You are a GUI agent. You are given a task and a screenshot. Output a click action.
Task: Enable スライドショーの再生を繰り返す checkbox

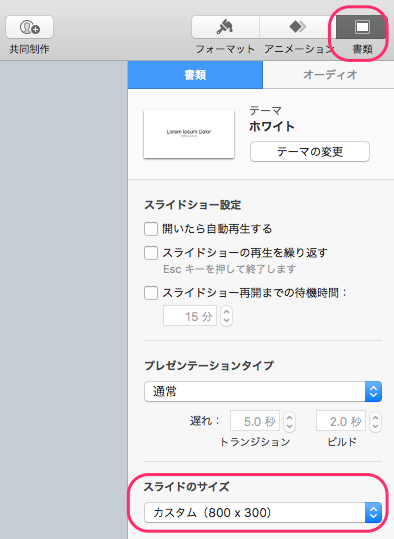(x=151, y=253)
